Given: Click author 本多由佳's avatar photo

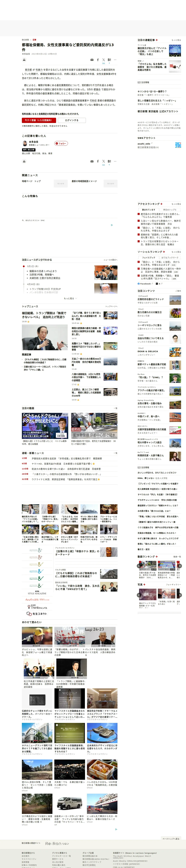Looking at the screenshot, I should point(25,143).
